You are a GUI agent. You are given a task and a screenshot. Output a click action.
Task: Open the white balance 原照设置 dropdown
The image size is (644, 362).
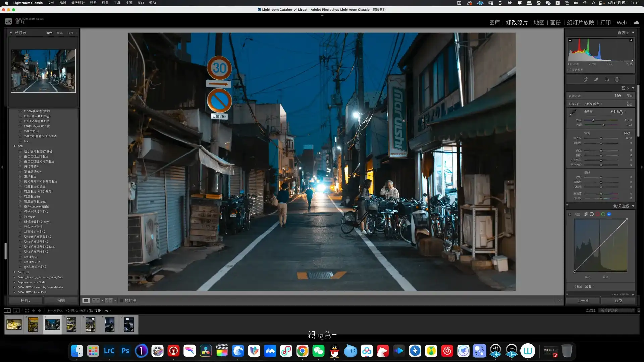coord(618,111)
